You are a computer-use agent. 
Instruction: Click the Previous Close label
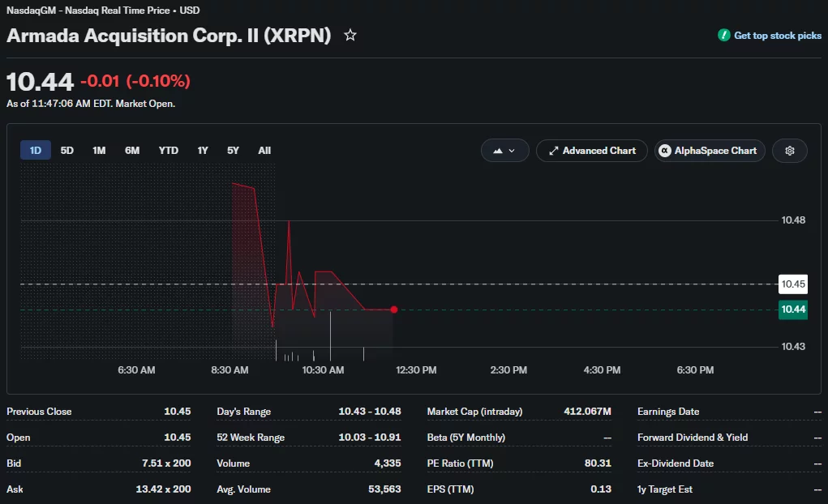(39, 412)
